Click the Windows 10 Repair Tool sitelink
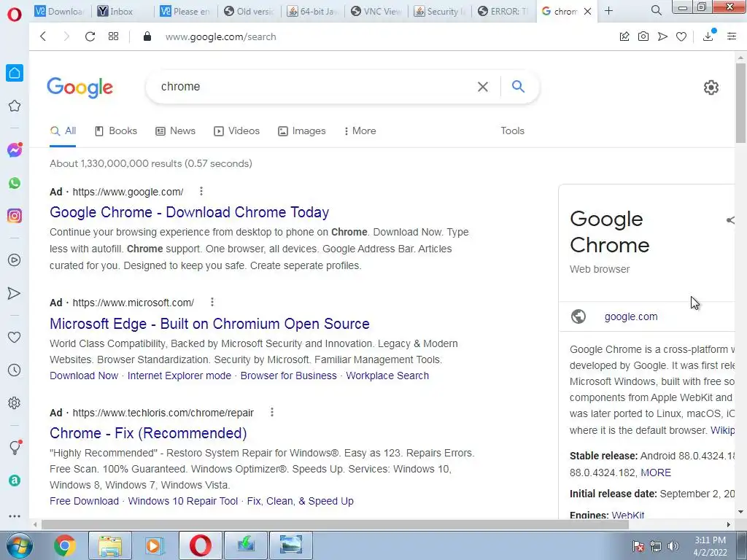 tap(183, 502)
